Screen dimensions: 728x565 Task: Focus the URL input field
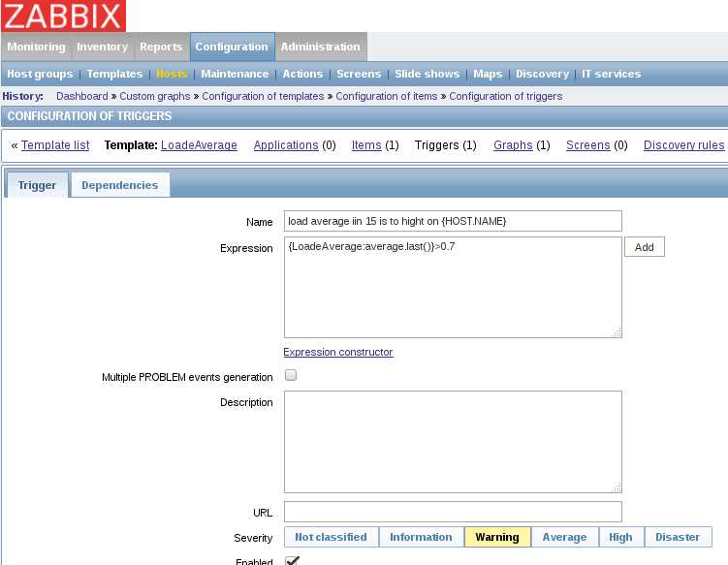(x=453, y=512)
